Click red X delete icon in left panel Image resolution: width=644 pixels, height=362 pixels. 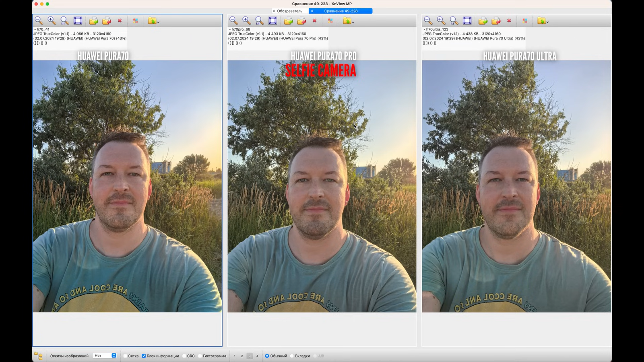[x=120, y=21]
